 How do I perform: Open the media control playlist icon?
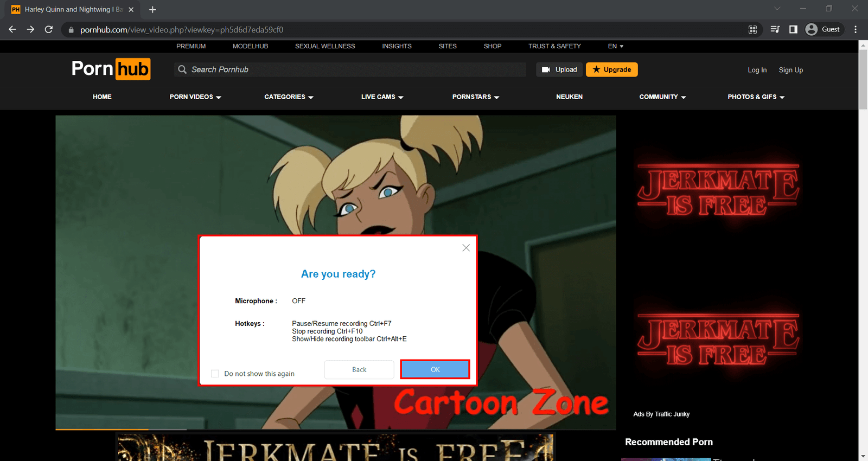click(775, 30)
